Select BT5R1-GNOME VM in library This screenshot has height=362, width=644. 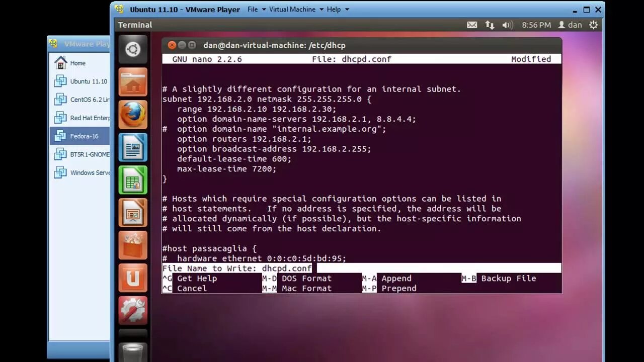(79, 154)
